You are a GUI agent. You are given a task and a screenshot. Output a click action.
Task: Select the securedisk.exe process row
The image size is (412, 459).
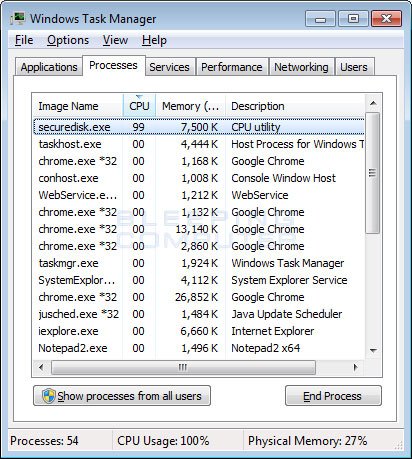click(199, 127)
